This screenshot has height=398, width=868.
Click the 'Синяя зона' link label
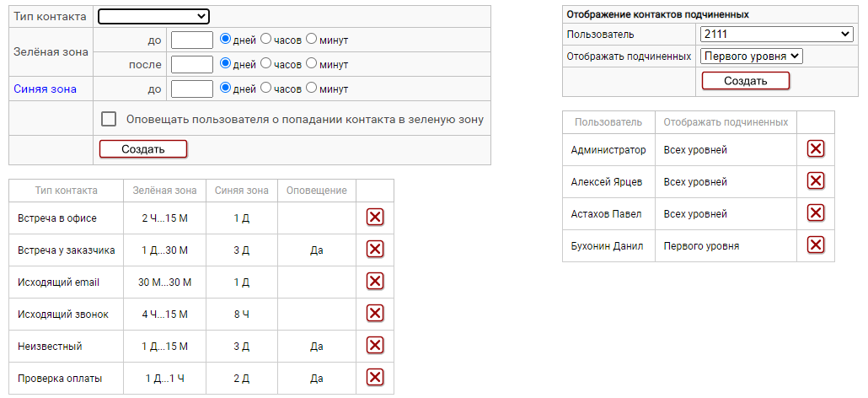tap(45, 89)
